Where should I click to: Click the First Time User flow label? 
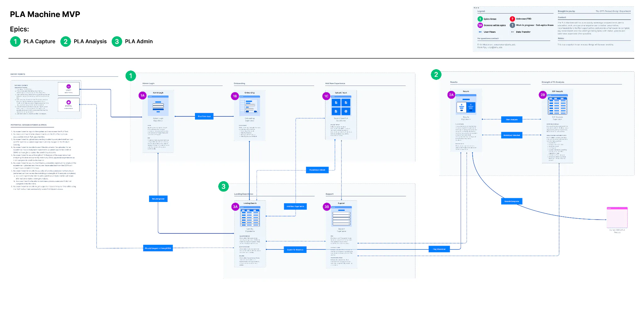tap(204, 116)
